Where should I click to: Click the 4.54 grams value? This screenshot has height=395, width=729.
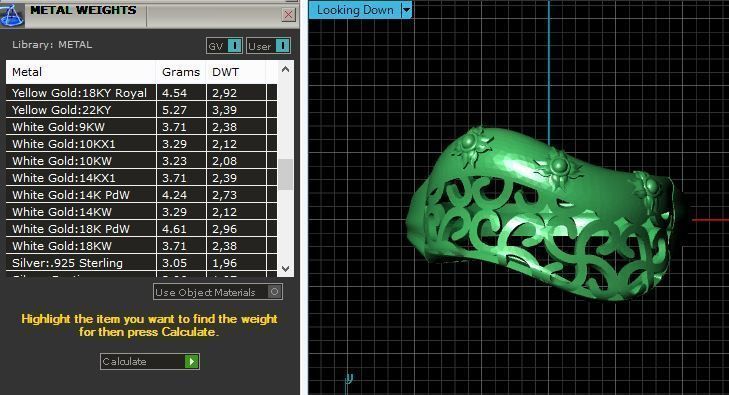click(174, 93)
